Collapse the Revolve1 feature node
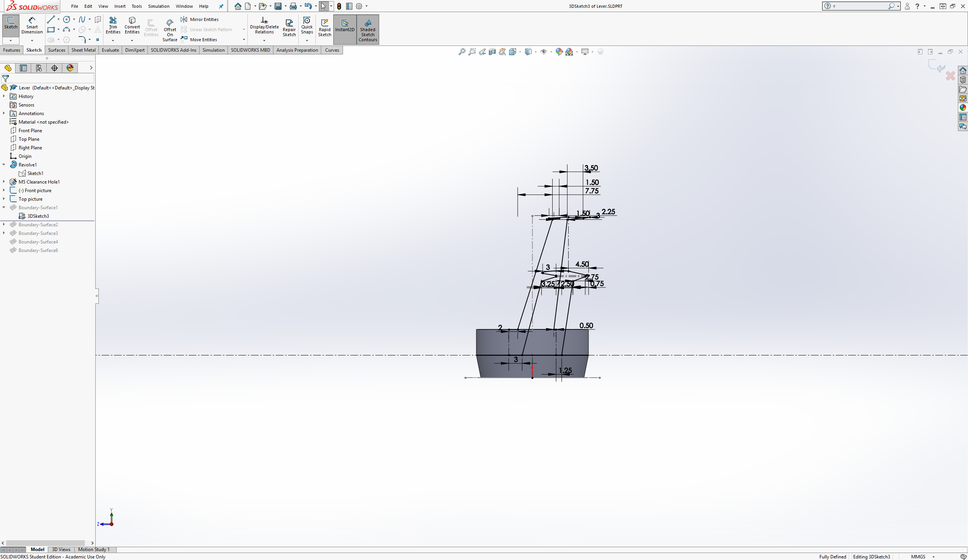The image size is (968, 560). coord(4,164)
